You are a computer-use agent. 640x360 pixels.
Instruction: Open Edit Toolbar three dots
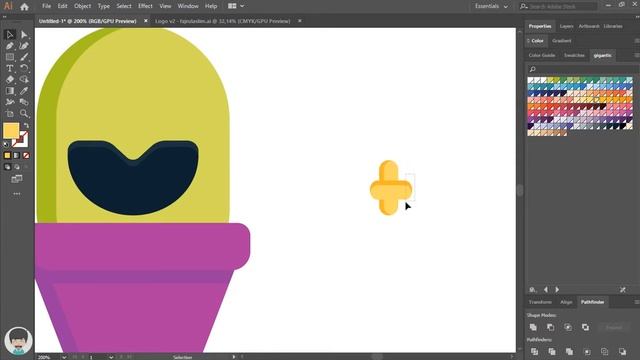(17, 194)
